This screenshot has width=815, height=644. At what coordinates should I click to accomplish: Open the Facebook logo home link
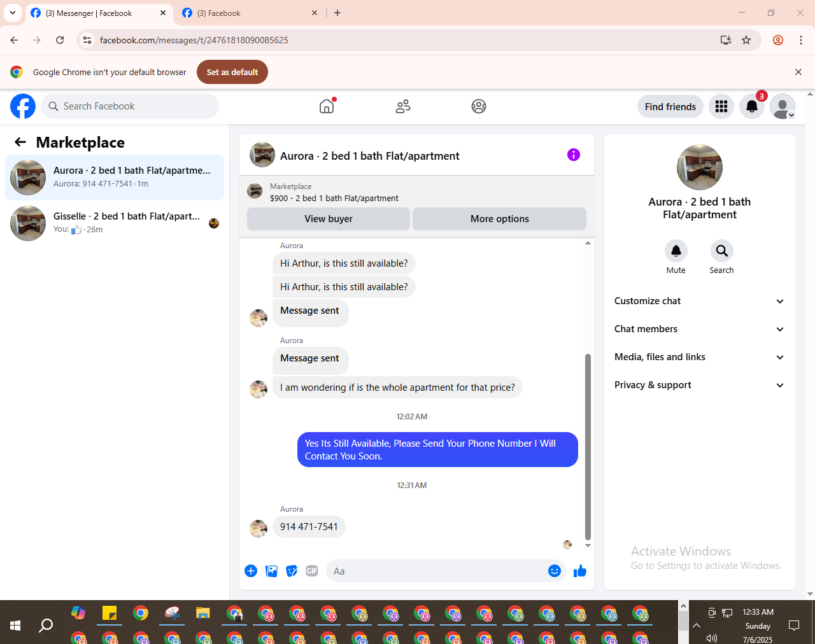point(23,106)
